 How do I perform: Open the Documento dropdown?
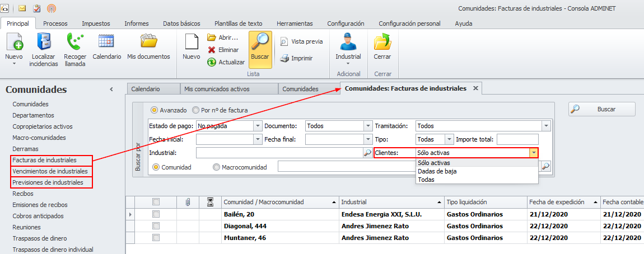click(368, 126)
